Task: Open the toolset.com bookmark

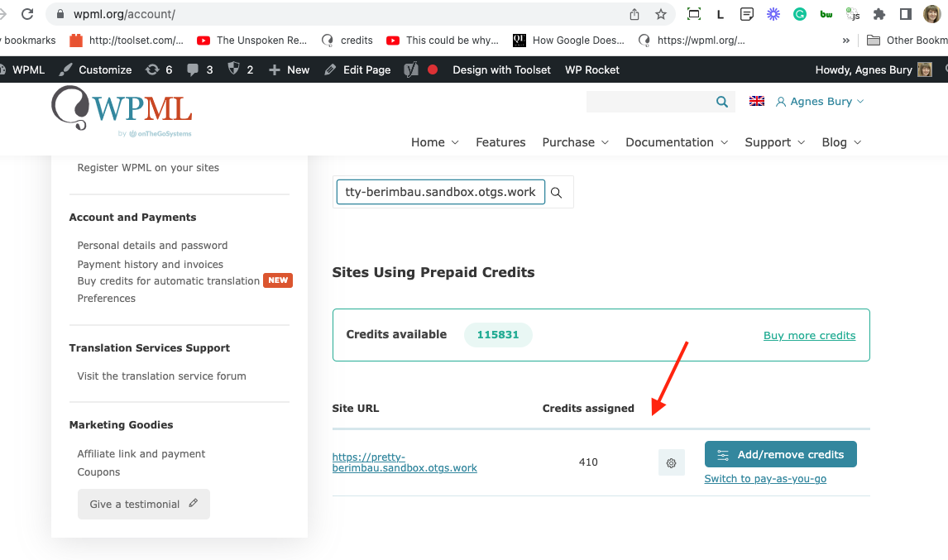Action: 127,41
